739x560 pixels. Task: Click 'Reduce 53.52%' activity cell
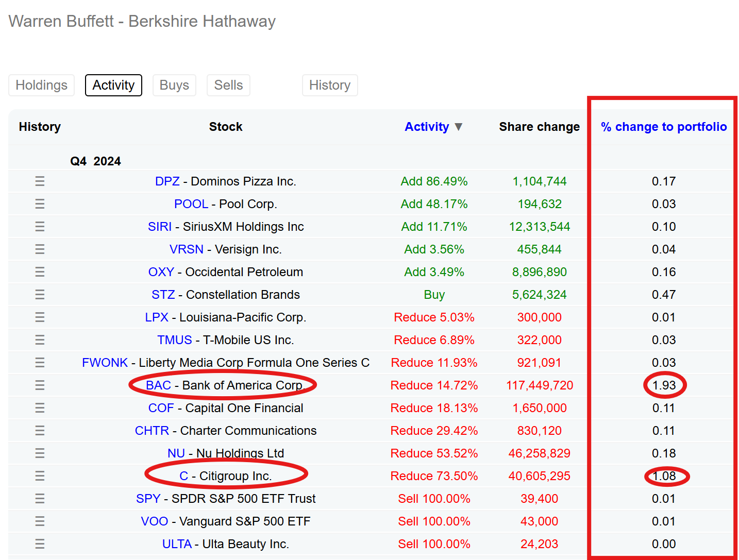[x=434, y=453]
